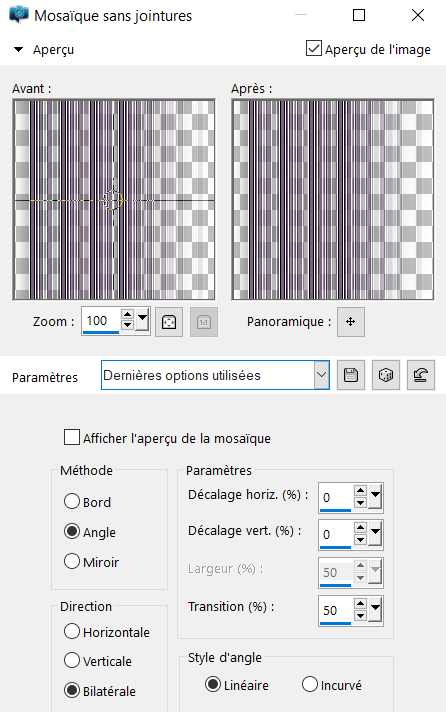
Task: Select the Bord method radio button
Action: coord(72,501)
